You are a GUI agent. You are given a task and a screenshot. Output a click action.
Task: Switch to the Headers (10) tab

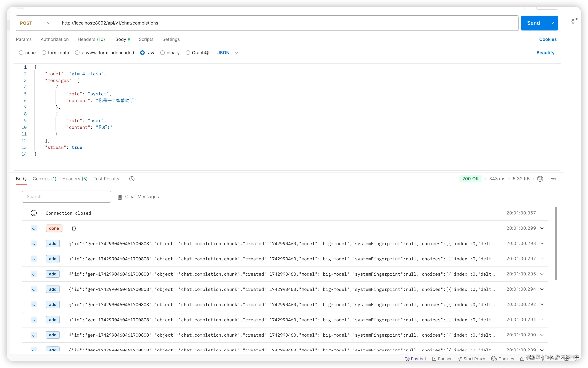pyautogui.click(x=91, y=39)
